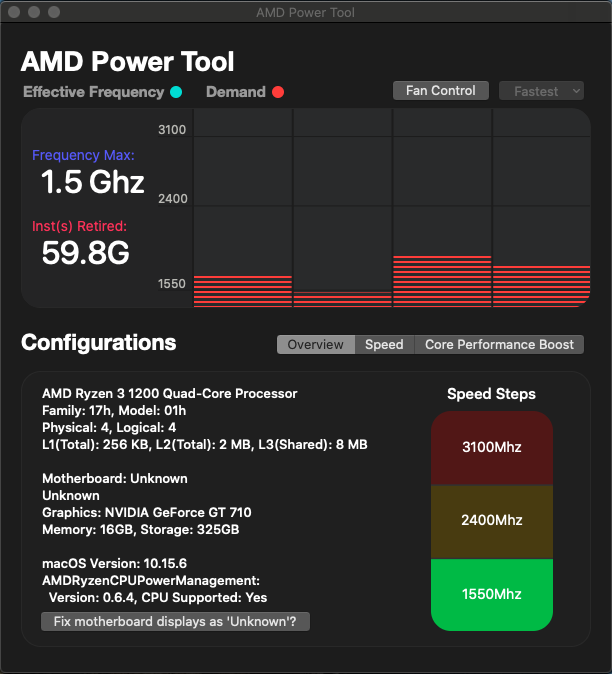Click the AMD Ryzen 3 1200 processor name

[x=169, y=394]
